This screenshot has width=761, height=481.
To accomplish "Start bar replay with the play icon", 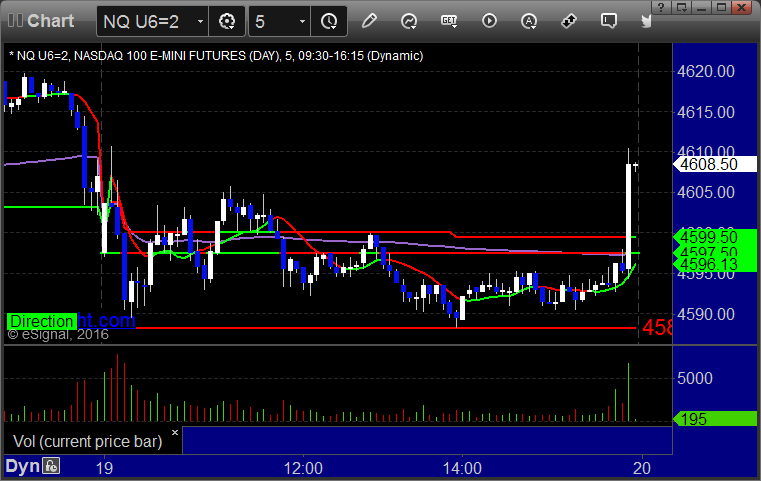I will pos(489,21).
